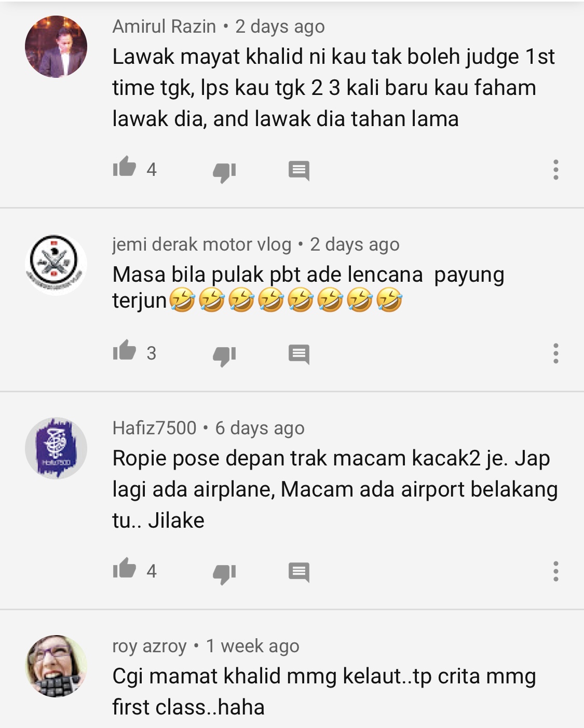
Task: Open roy azroy's profile avatar
Action: 56,666
